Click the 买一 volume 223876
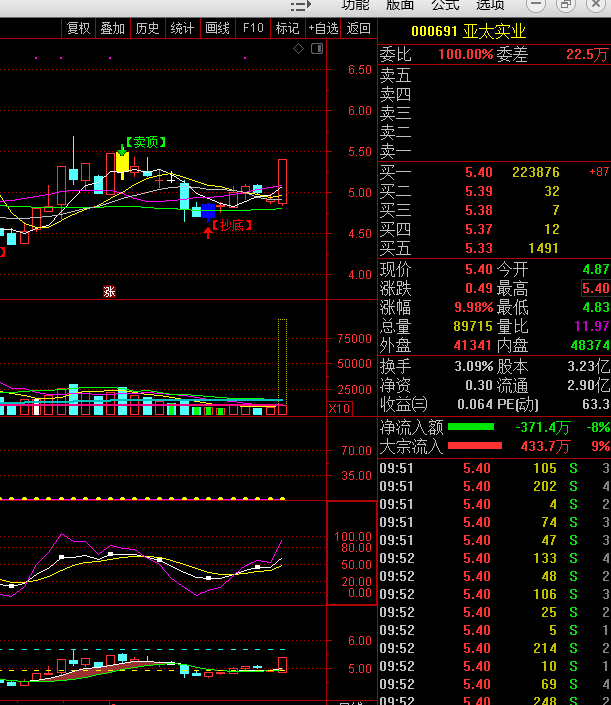The image size is (611, 705). point(536,172)
